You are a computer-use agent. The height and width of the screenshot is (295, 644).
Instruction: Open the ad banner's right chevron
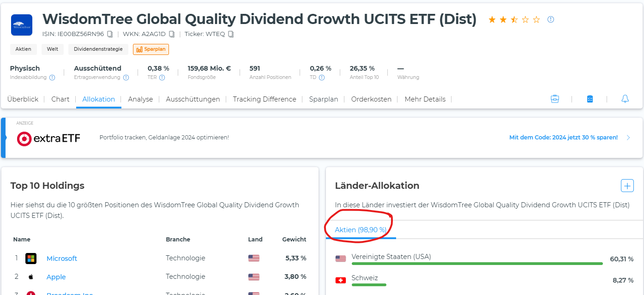pos(628,138)
